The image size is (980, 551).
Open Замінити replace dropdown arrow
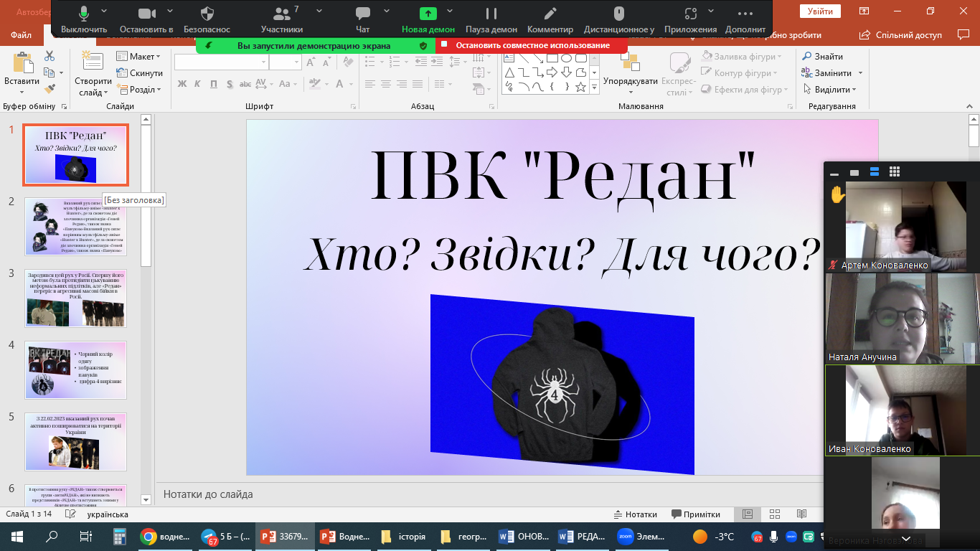click(861, 73)
